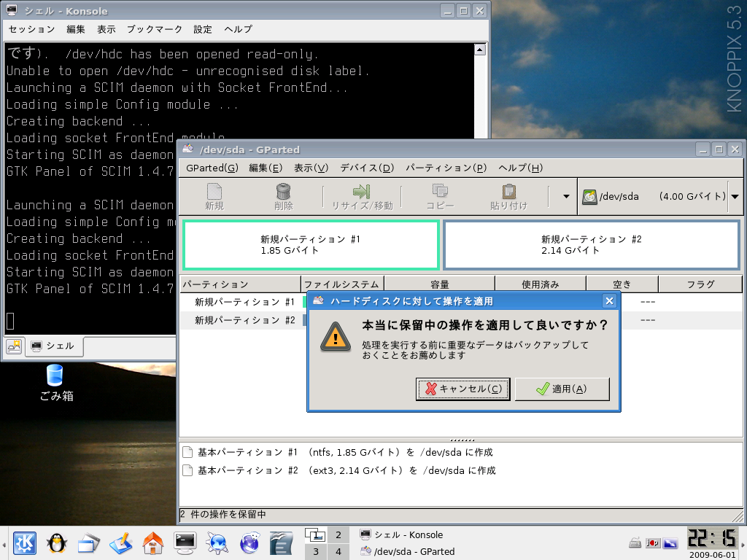
Task: Switch to virtual desktop 4 in the pager
Action: tap(338, 552)
